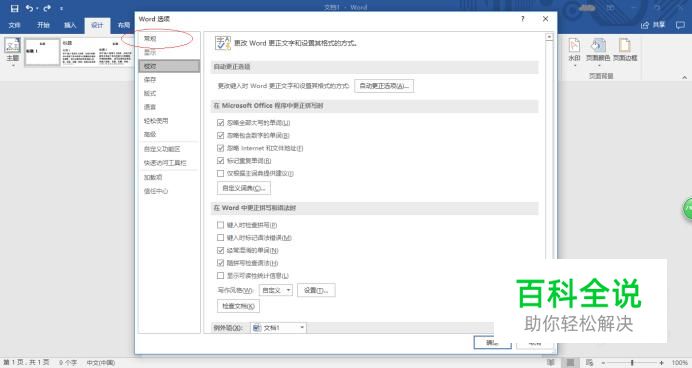This screenshot has height=368, width=692.
Task: Pick the first document style thumbnail in ribbon
Action: (x=42, y=52)
